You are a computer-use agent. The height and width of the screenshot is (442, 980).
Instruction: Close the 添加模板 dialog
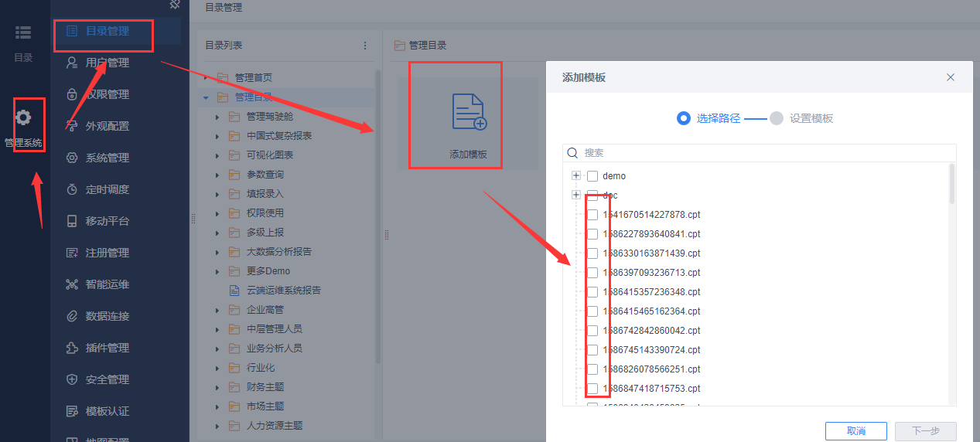click(951, 77)
